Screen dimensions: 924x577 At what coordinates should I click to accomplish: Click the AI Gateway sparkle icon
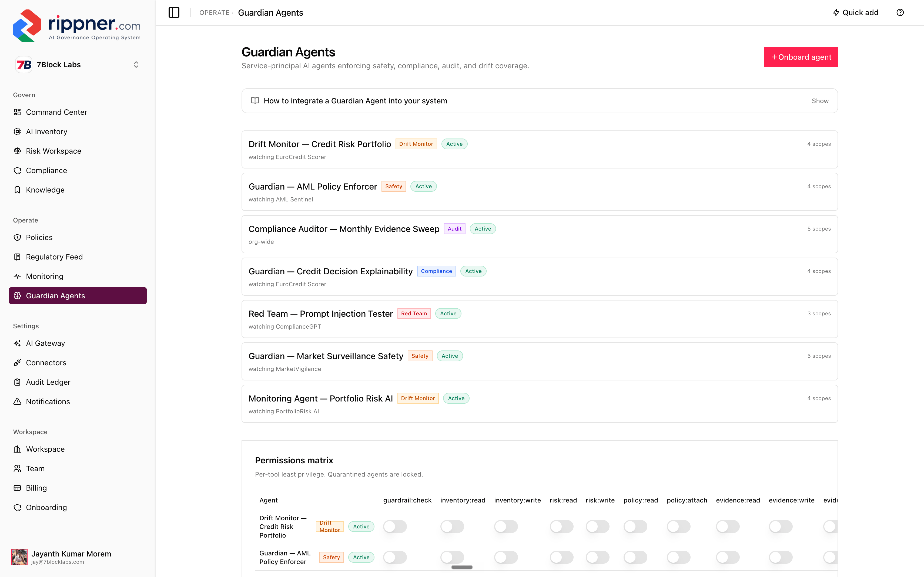pos(17,343)
